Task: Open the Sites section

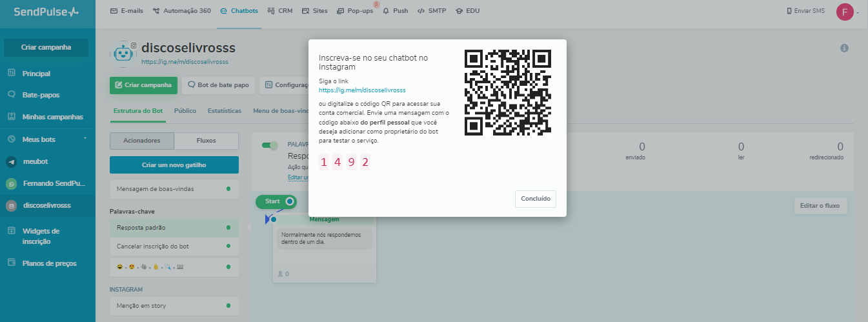Action: 314,11
